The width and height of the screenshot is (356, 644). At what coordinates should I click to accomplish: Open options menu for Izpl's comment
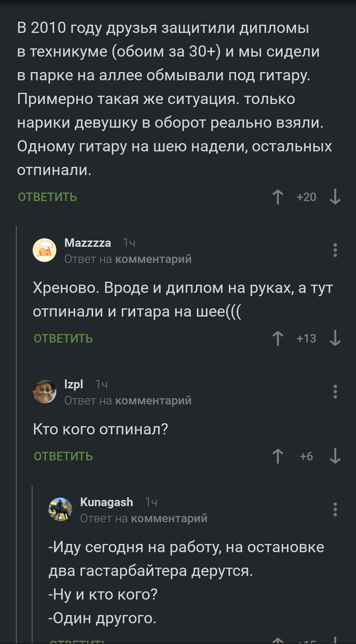(x=335, y=392)
